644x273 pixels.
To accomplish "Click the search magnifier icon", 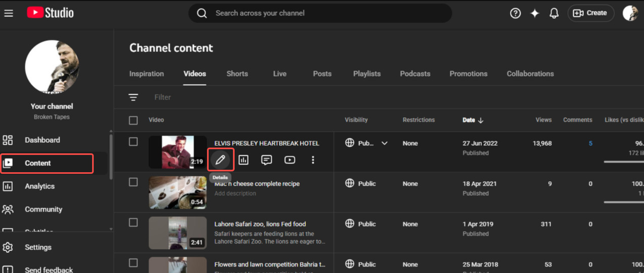I will [x=202, y=13].
